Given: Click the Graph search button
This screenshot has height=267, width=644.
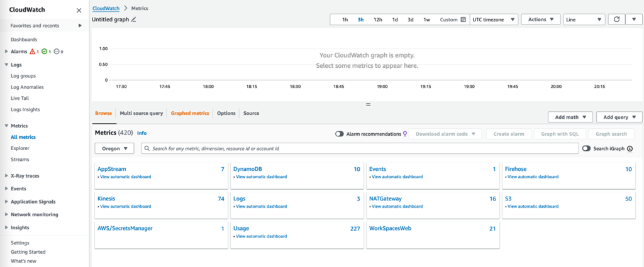Looking at the screenshot, I should point(611,134).
